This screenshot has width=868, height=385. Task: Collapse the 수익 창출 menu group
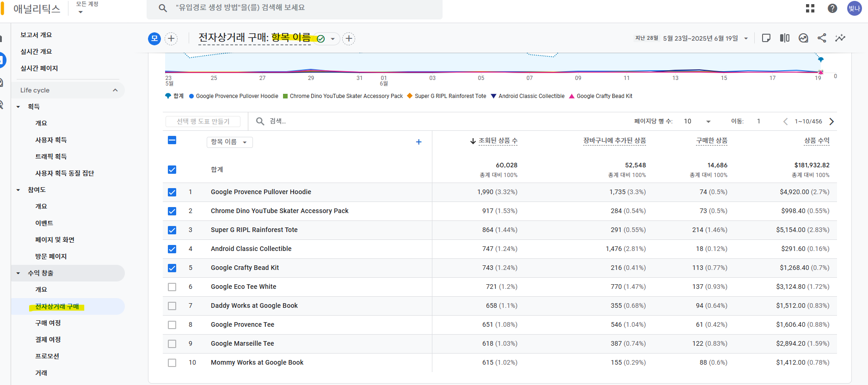tap(18, 273)
